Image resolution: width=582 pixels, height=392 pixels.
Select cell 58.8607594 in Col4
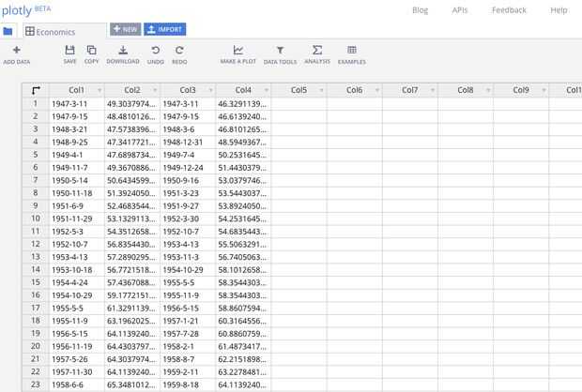243,309
